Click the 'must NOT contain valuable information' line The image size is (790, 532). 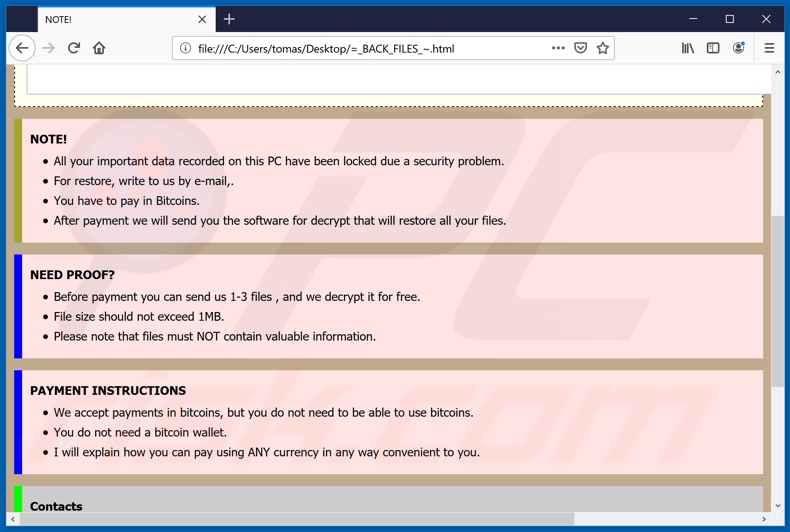pyautogui.click(x=215, y=337)
